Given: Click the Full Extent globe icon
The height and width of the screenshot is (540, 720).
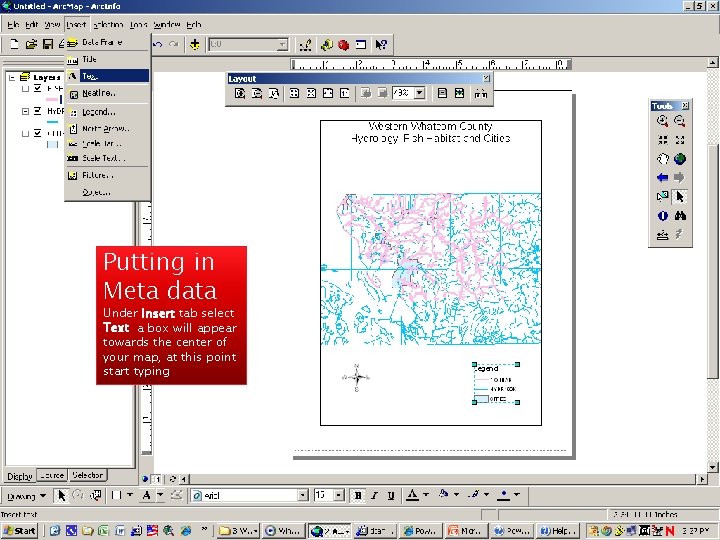Looking at the screenshot, I should click(x=680, y=159).
